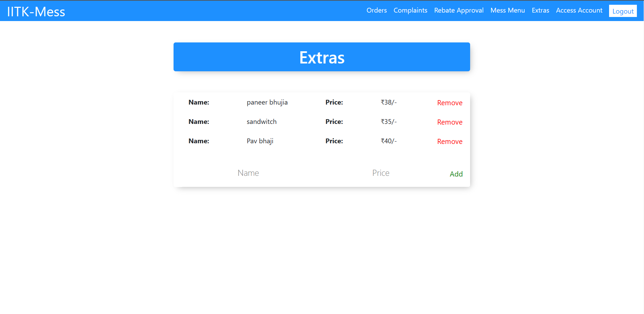Select the Extras navigation item
Image resolution: width=644 pixels, height=314 pixels.
[540, 11]
